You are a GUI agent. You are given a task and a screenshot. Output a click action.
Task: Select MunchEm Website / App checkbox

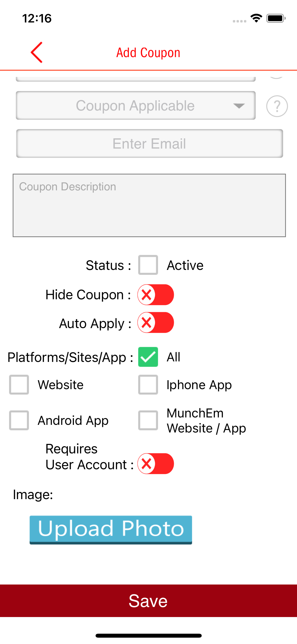[148, 420]
